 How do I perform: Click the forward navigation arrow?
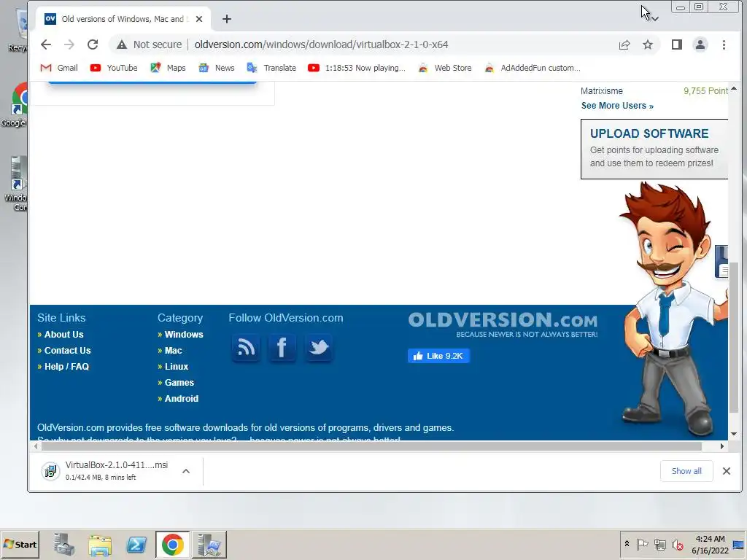click(69, 44)
